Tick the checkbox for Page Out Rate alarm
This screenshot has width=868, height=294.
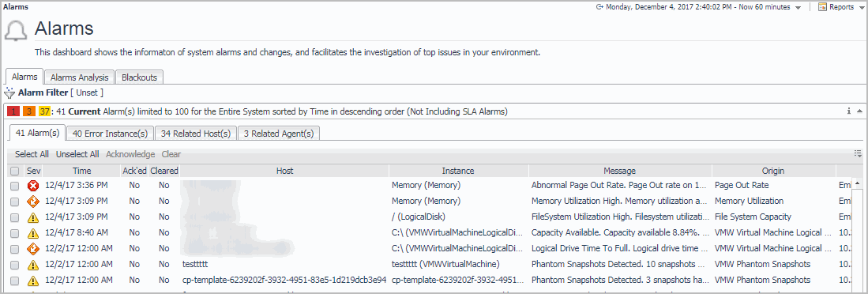click(x=14, y=186)
